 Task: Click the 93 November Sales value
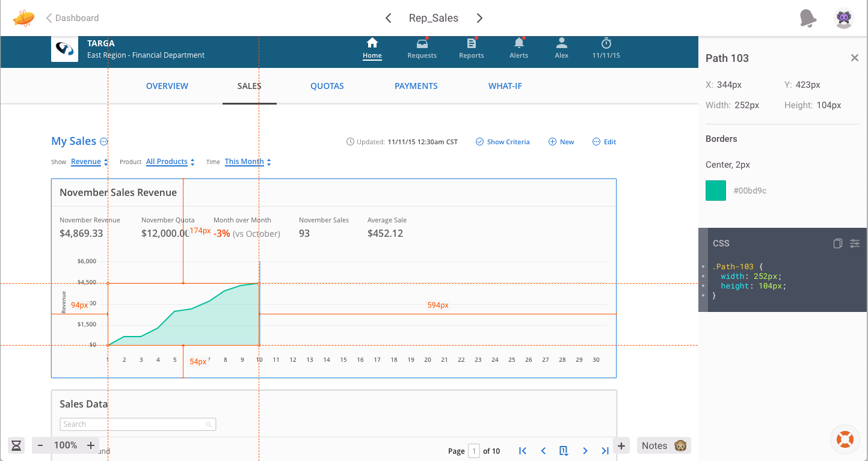(304, 233)
